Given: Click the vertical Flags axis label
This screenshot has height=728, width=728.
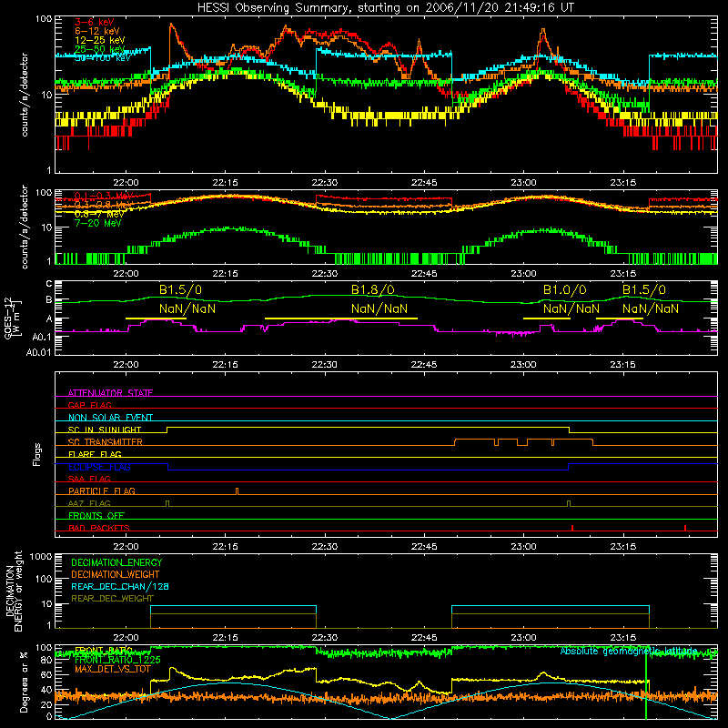Looking at the screenshot, I should point(37,454).
